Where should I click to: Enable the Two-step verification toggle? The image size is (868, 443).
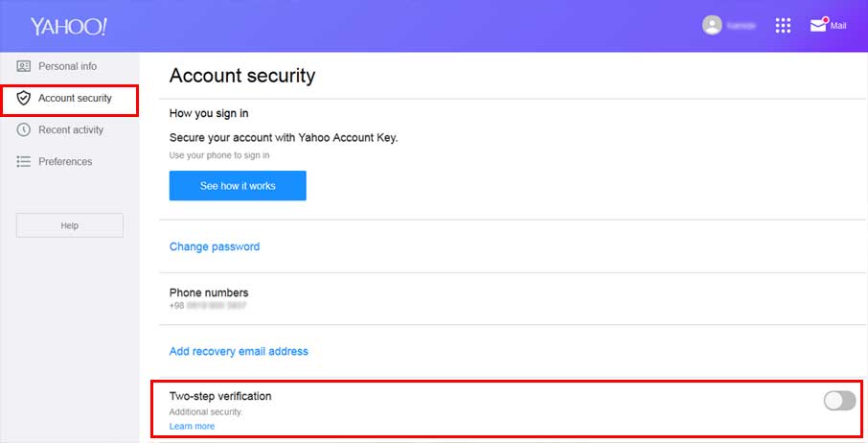839,401
